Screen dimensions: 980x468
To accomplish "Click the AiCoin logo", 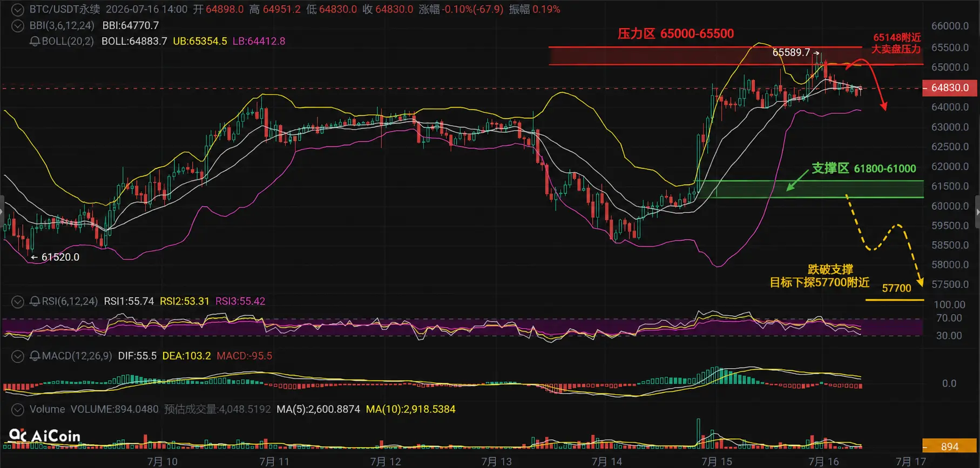I will pyautogui.click(x=45, y=436).
